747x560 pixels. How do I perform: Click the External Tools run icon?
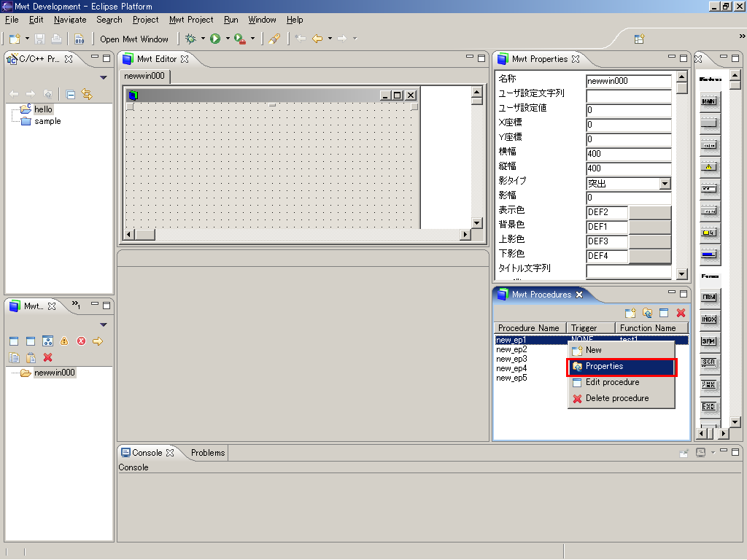(x=240, y=39)
